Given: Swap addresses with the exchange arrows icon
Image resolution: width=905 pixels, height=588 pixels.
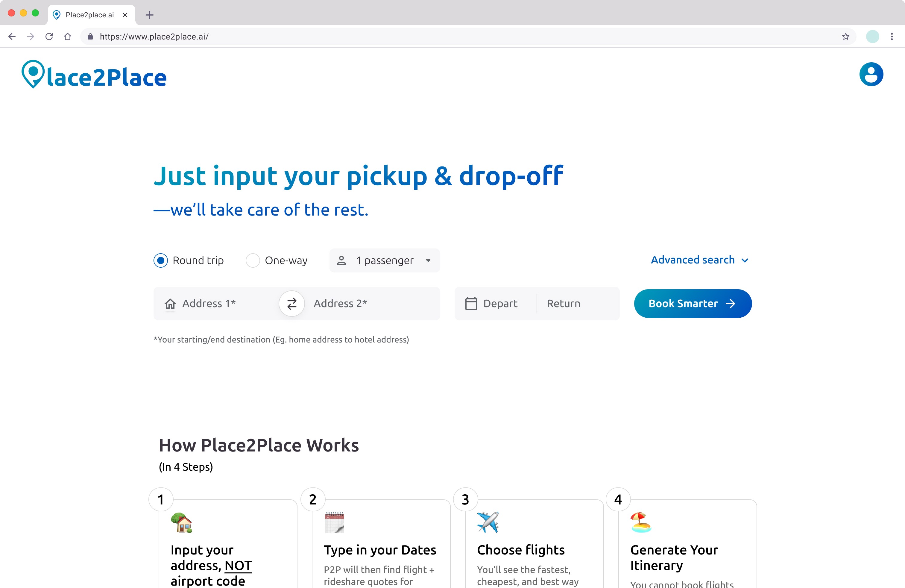Looking at the screenshot, I should click(x=292, y=304).
